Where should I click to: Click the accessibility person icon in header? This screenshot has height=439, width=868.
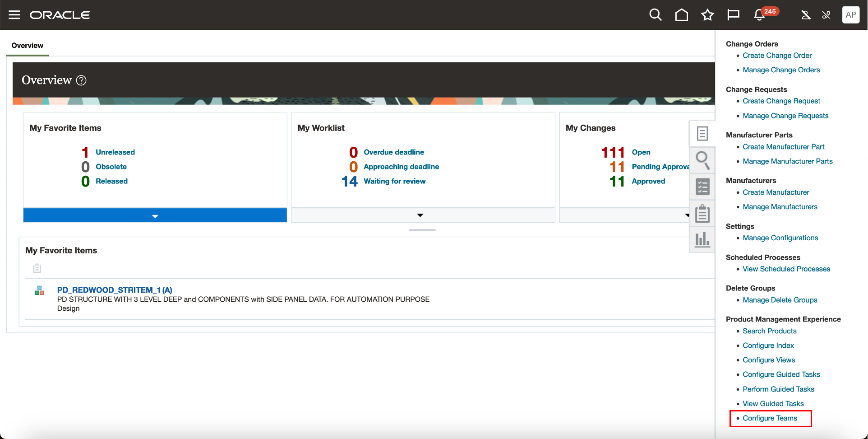click(806, 15)
